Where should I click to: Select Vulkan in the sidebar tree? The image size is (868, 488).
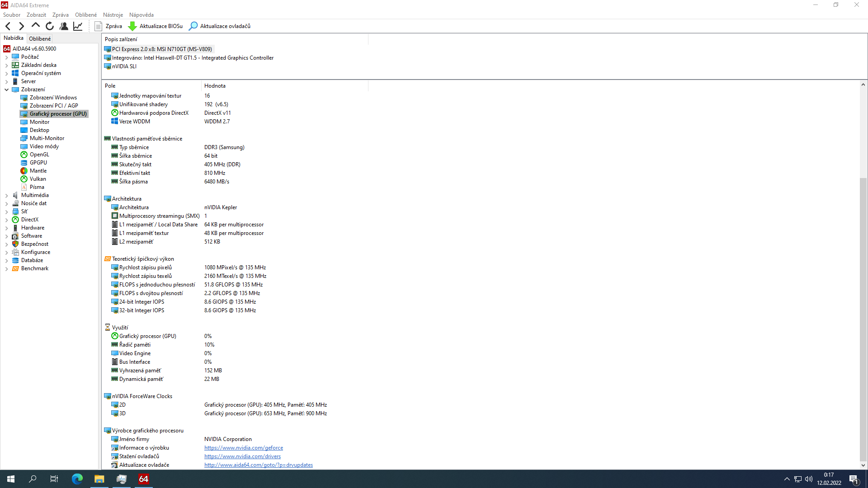click(38, 179)
